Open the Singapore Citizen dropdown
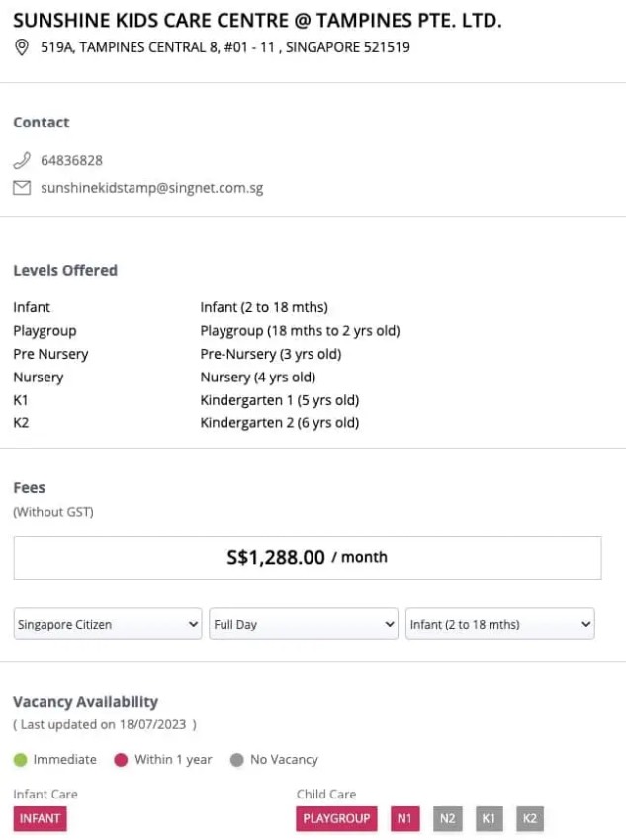The image size is (626, 840). tap(108, 624)
